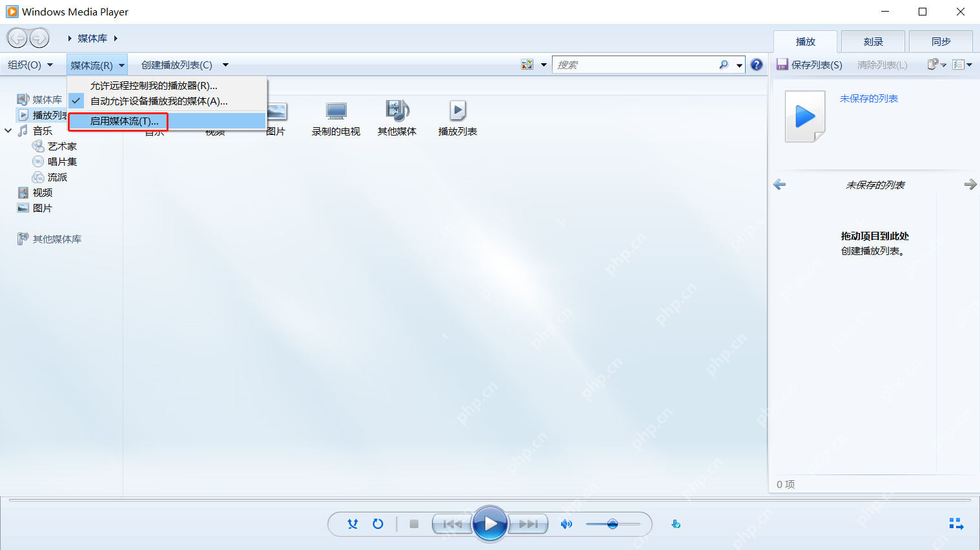
Task: Click the search magnifier icon
Action: click(x=724, y=65)
